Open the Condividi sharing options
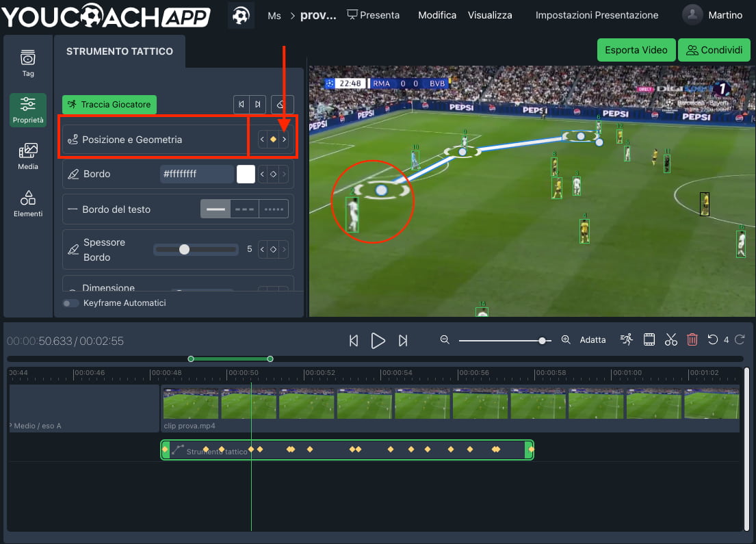The image size is (756, 544). (714, 50)
